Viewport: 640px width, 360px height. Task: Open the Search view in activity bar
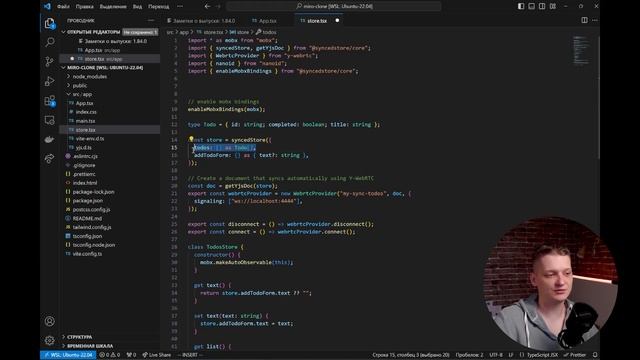(49, 42)
